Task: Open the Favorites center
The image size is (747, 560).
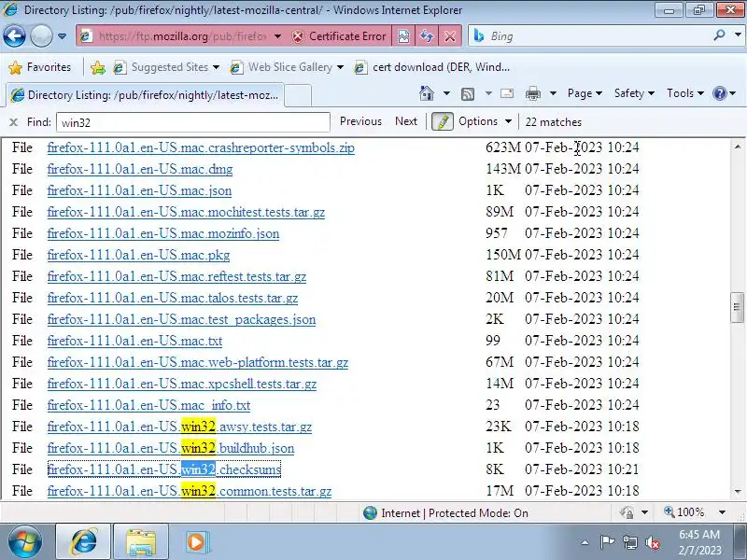Action: 40,67
